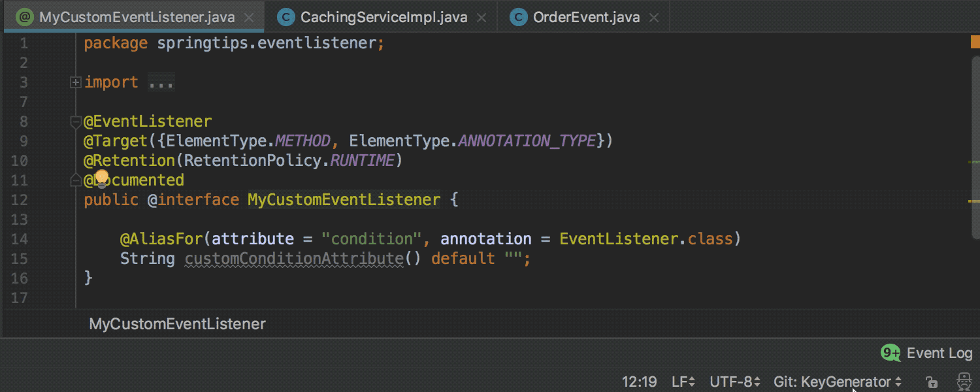This screenshot has height=392, width=980.
Task: Click the class icon on CachingServiceImpl.java tab
Action: coord(286,16)
